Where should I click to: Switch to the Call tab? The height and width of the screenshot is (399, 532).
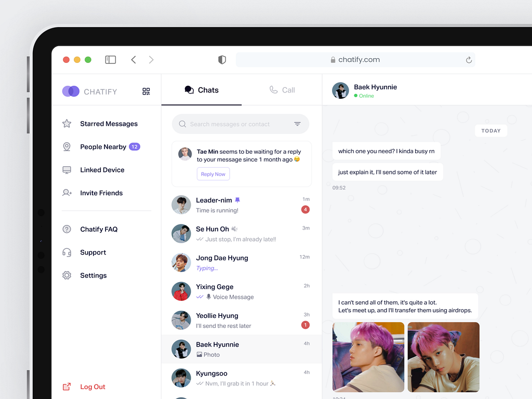click(x=282, y=89)
